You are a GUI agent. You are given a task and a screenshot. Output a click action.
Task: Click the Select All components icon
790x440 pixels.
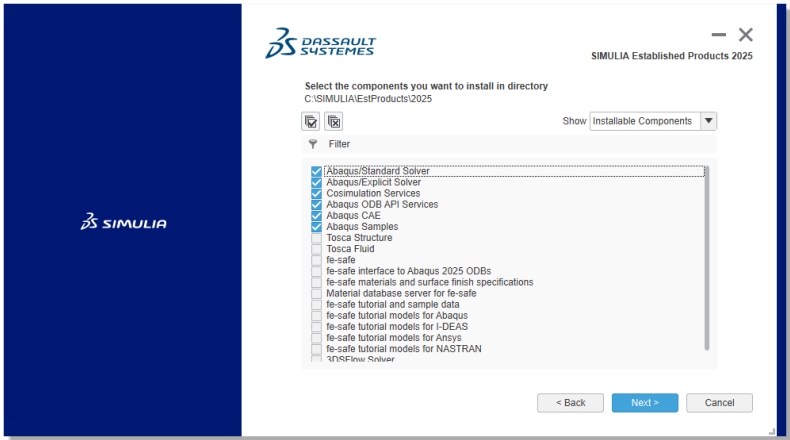[311, 121]
